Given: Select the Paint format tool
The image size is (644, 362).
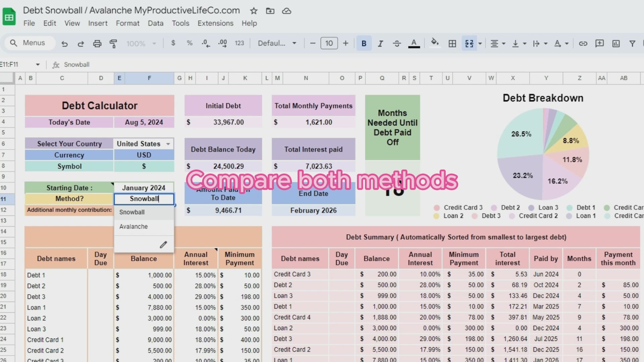Looking at the screenshot, I should (113, 43).
